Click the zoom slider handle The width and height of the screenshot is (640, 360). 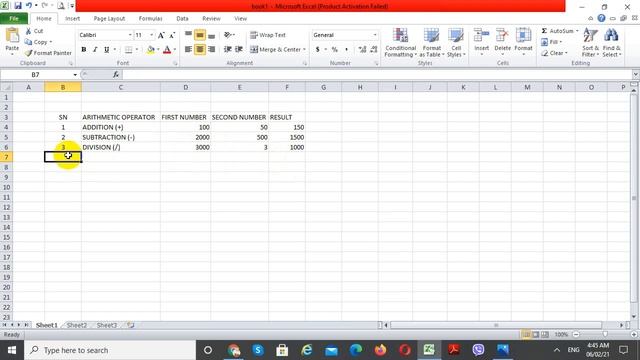pyautogui.click(x=605, y=334)
